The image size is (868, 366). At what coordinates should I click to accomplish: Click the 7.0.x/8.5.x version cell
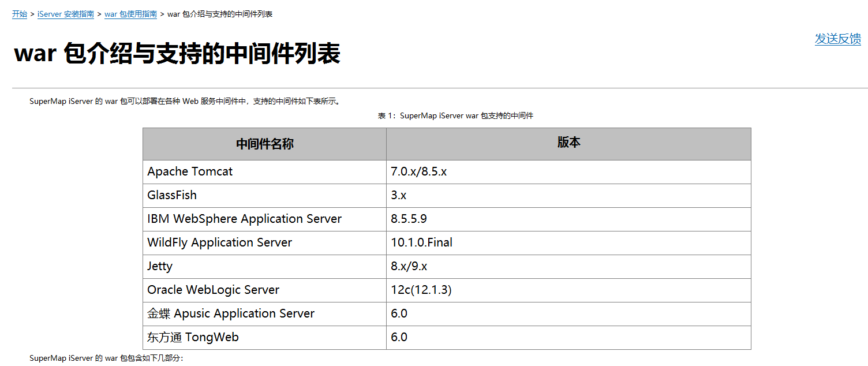(418, 171)
